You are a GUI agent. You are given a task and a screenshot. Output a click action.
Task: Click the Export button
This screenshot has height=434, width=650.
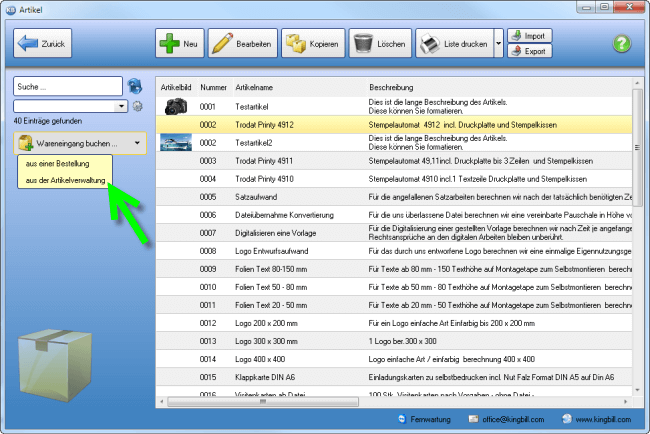[x=529, y=51]
